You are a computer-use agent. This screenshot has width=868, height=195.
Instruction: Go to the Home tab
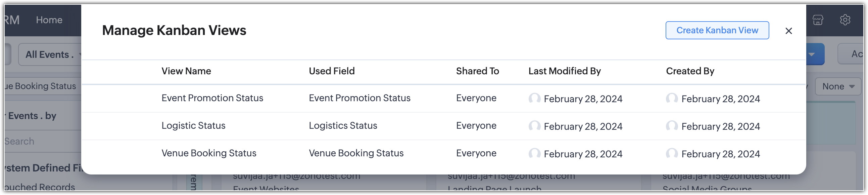click(x=49, y=20)
